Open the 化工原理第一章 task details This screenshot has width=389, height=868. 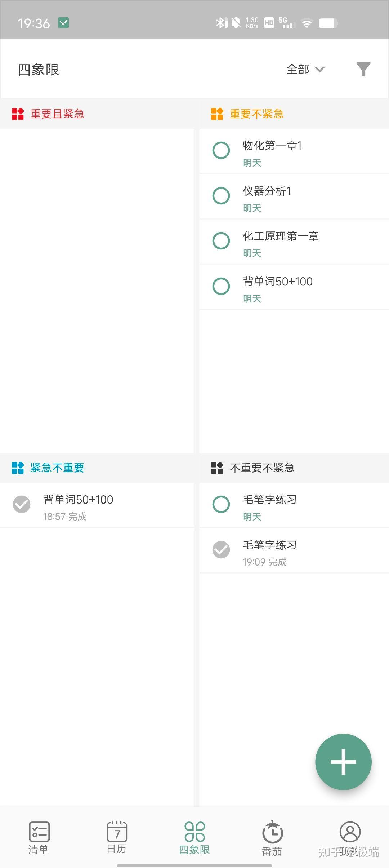[281, 236]
